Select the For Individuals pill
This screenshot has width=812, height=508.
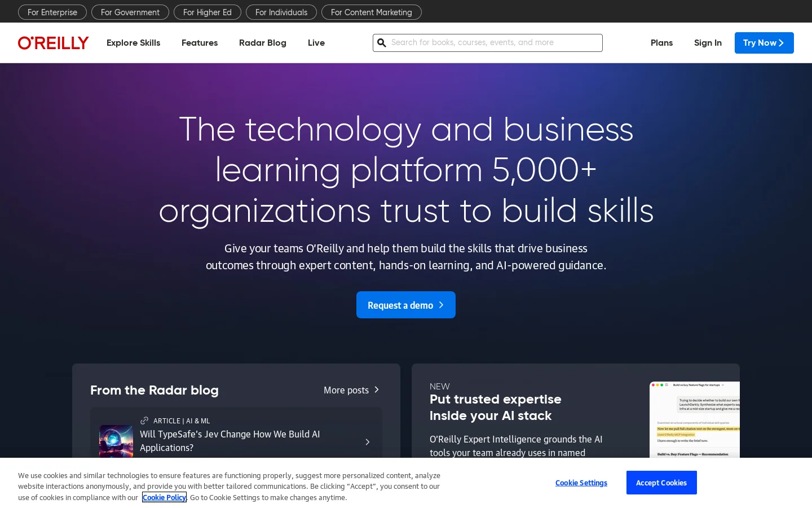coord(281,12)
